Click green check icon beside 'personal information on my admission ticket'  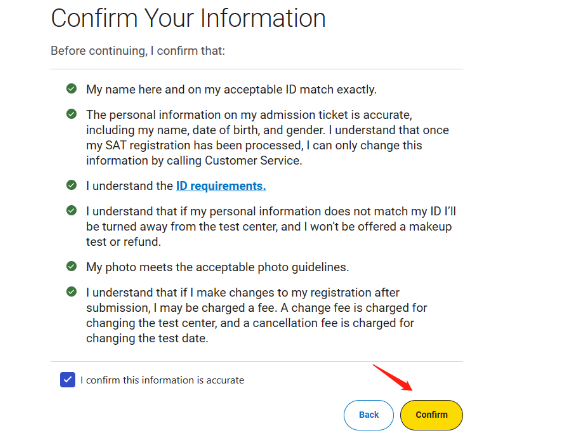click(x=71, y=114)
